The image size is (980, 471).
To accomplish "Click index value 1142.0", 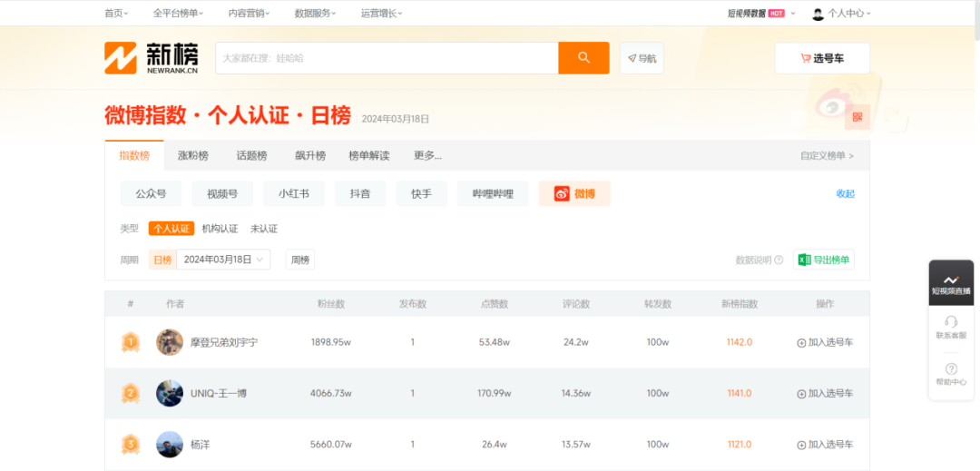I will tap(740, 342).
